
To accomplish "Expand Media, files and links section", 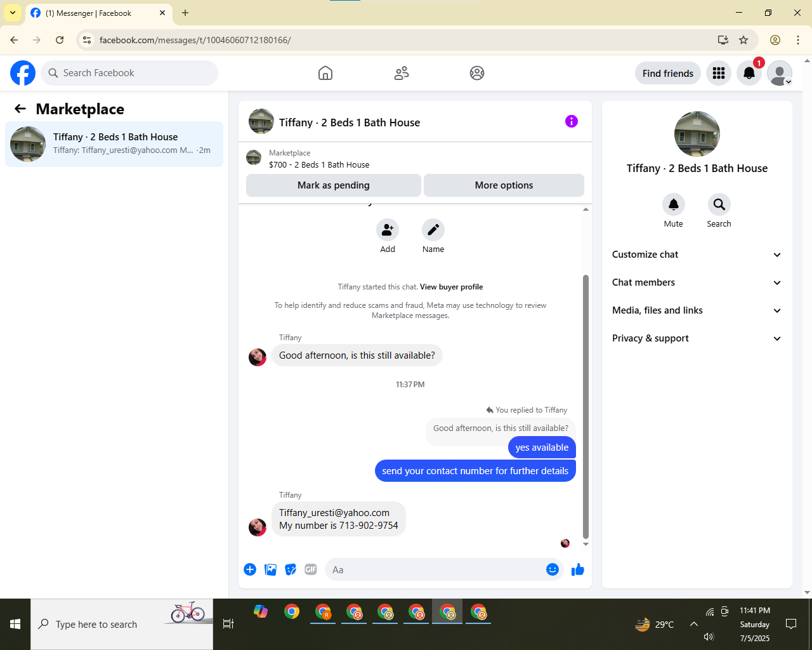I will (697, 310).
